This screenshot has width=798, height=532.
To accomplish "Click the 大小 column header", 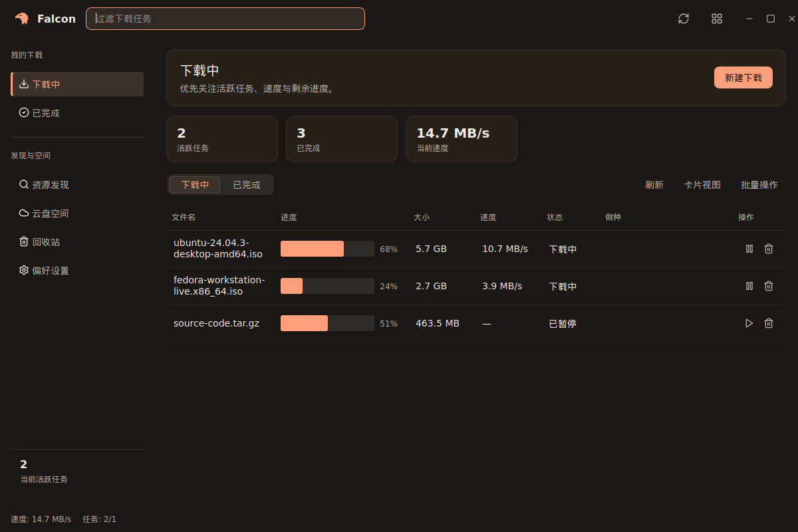I will point(422,217).
